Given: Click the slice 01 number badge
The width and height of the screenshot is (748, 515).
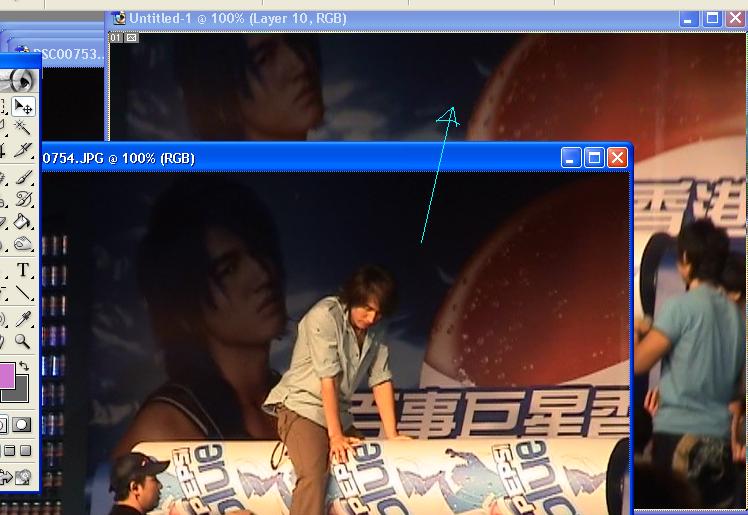Looking at the screenshot, I should (116, 37).
